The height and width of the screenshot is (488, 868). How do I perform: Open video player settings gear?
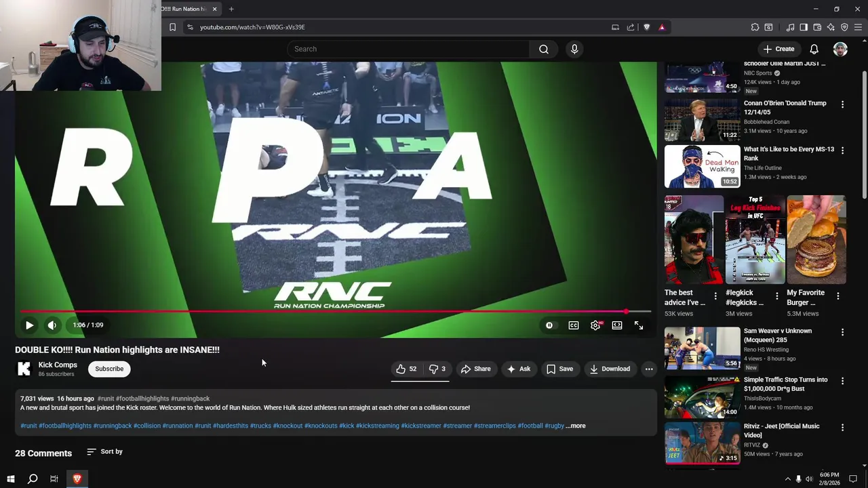pyautogui.click(x=595, y=325)
